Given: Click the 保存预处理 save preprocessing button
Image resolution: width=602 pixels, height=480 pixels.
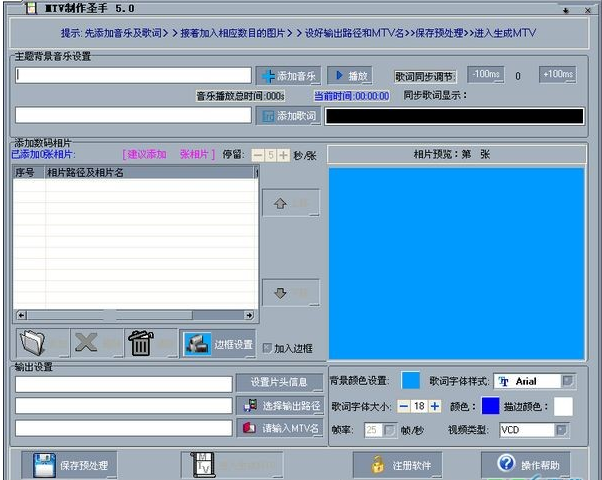Looking at the screenshot, I should point(69,465).
